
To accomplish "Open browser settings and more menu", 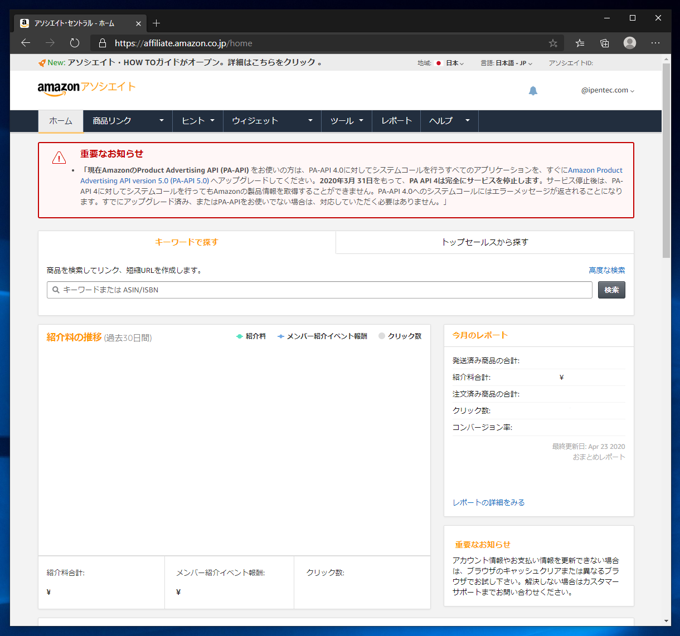I will pyautogui.click(x=655, y=43).
